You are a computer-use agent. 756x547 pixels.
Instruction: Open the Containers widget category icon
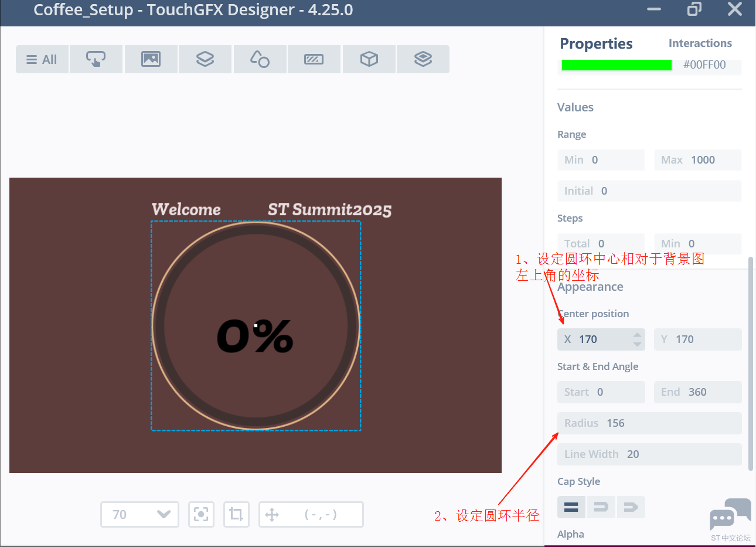[205, 59]
